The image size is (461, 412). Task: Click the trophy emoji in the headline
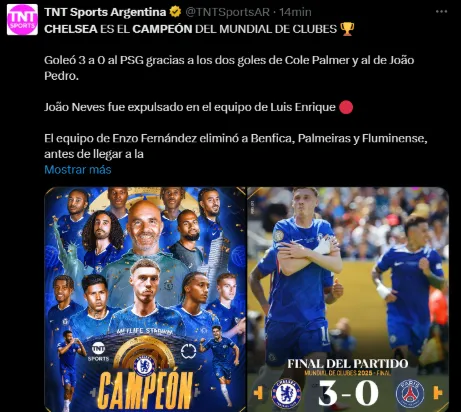(x=347, y=29)
